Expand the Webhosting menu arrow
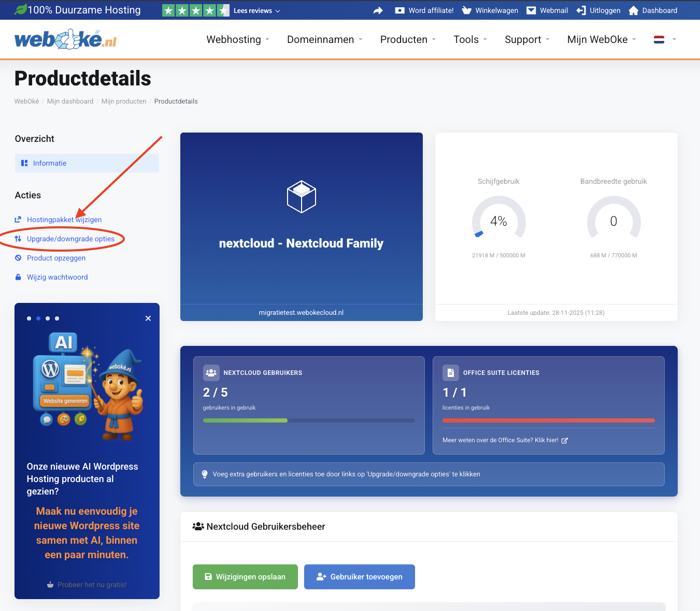This screenshot has width=700, height=611. point(267,39)
